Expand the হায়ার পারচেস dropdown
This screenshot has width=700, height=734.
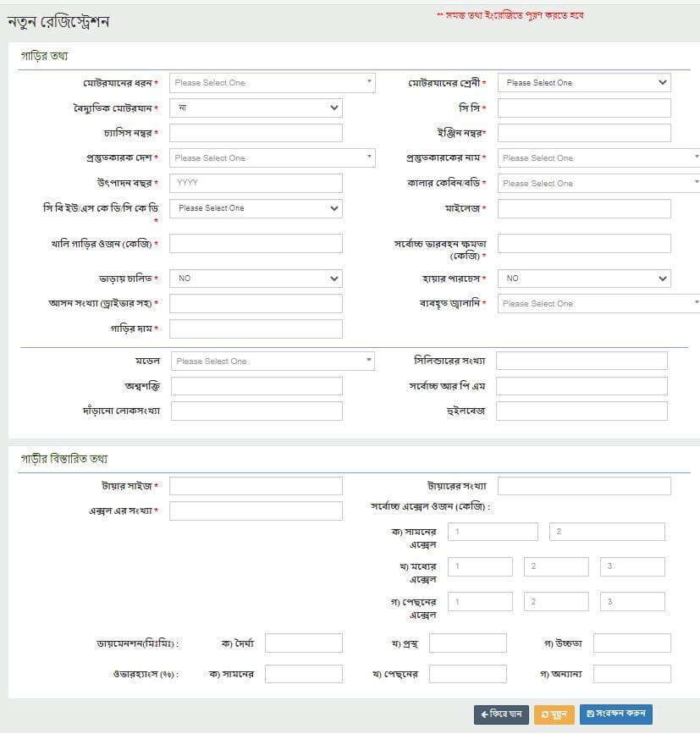point(584,279)
